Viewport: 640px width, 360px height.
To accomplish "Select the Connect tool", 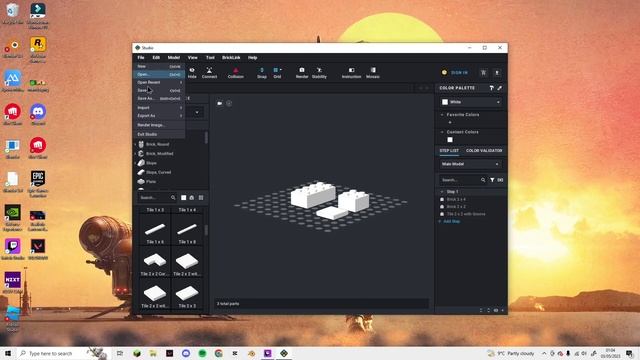I will click(x=209, y=73).
